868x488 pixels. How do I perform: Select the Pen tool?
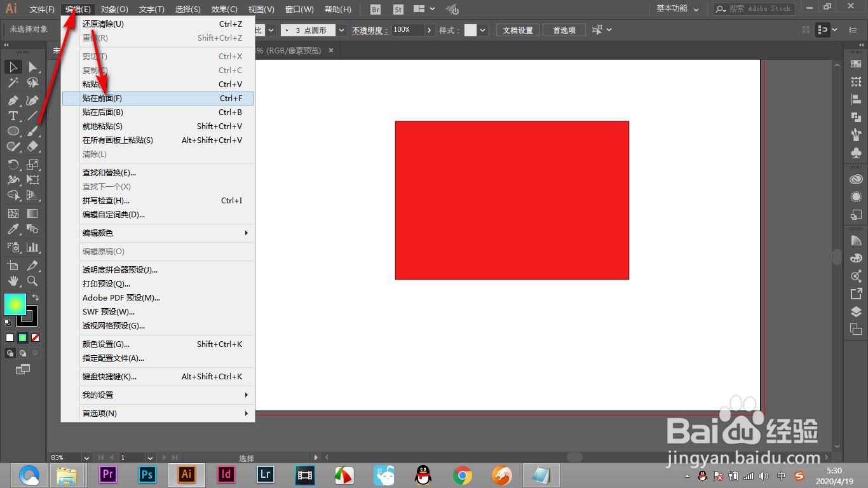[13, 100]
